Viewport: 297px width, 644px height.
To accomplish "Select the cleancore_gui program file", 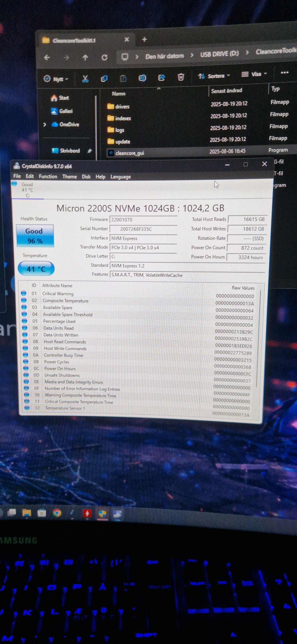I will click(x=126, y=153).
